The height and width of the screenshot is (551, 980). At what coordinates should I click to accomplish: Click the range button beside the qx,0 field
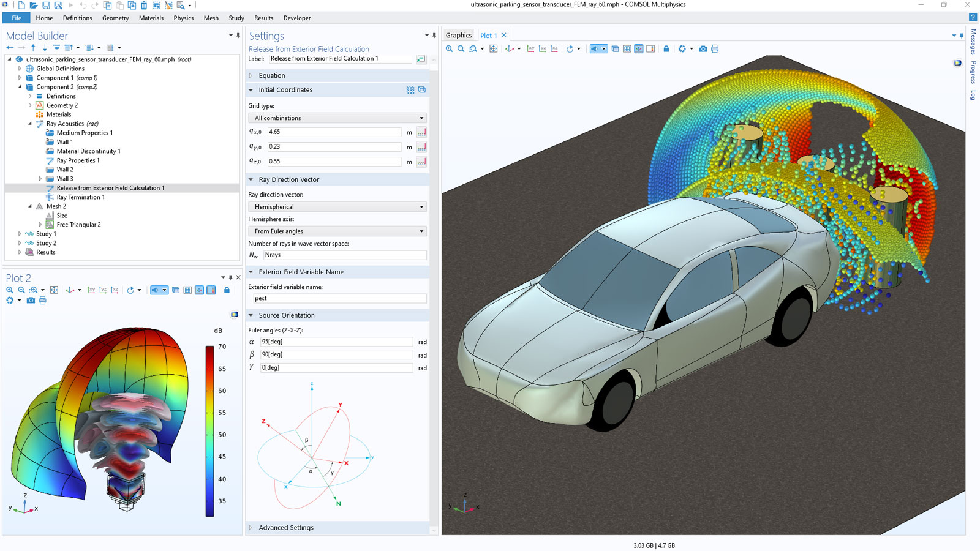(x=421, y=132)
